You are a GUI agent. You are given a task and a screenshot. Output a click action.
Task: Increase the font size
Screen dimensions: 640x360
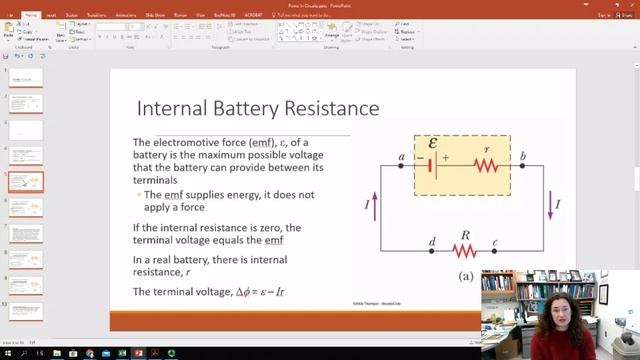[x=148, y=27]
